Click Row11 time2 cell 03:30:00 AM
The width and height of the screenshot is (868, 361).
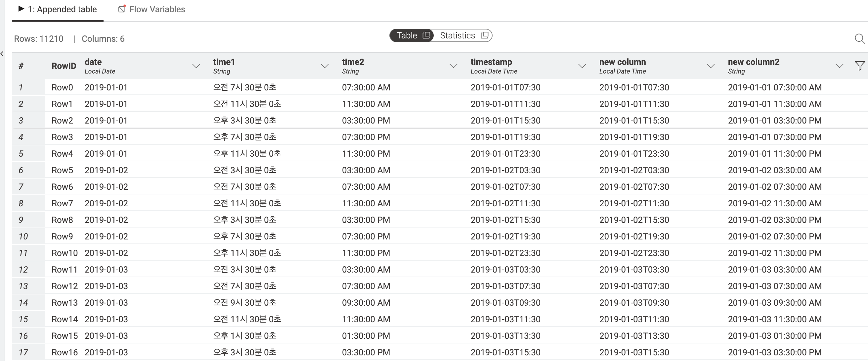[x=366, y=269]
